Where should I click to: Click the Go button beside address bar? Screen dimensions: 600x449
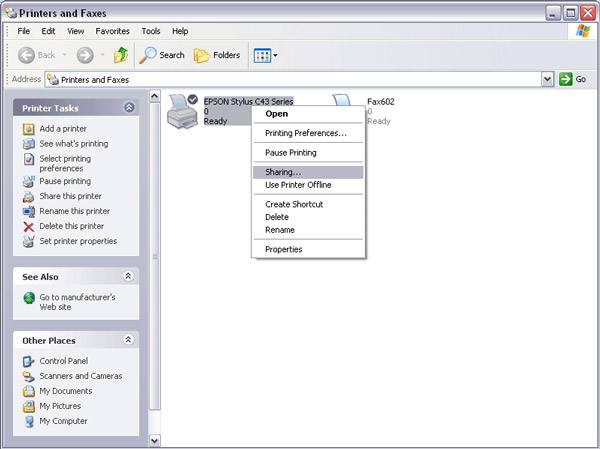pos(573,79)
